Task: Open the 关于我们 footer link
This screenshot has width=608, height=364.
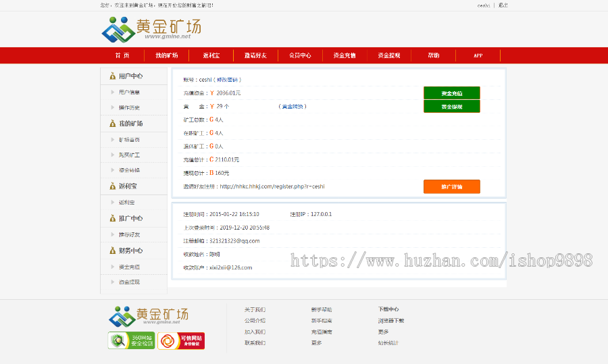Action: tap(255, 309)
